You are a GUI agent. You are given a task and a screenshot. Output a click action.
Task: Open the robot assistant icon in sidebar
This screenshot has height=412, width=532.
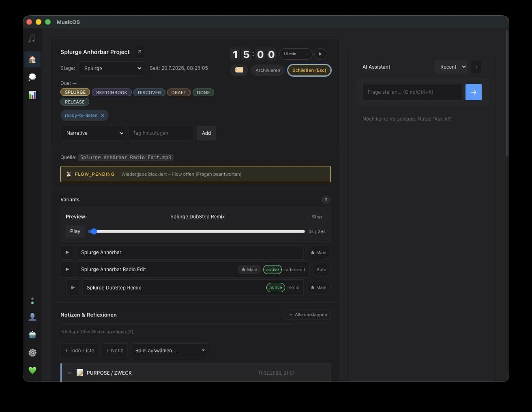pyautogui.click(x=32, y=335)
